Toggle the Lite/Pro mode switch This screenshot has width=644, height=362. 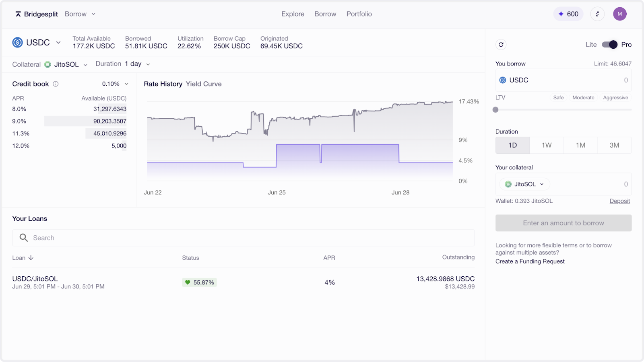pyautogui.click(x=609, y=45)
